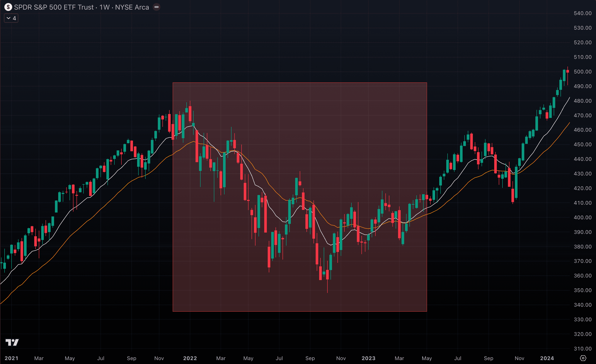Click the SPDR symbol logo icon
Viewport: 596px width, 364px height.
(x=8, y=7)
